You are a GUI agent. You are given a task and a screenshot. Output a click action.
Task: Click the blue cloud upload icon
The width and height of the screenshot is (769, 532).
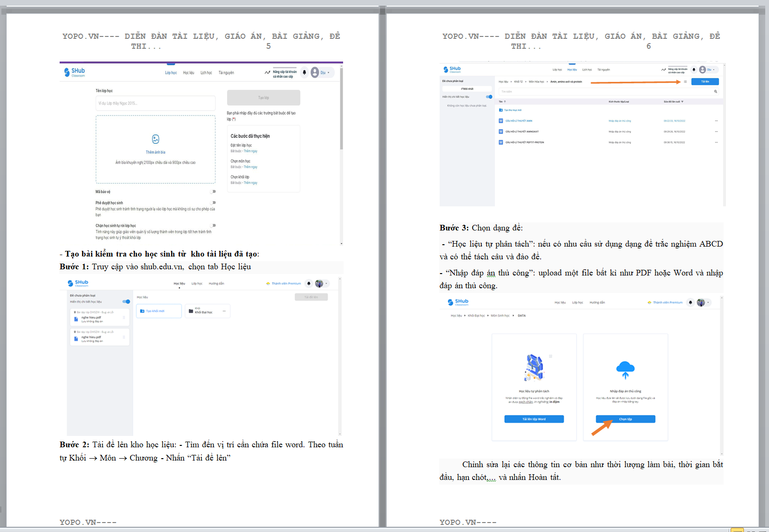[x=625, y=369]
